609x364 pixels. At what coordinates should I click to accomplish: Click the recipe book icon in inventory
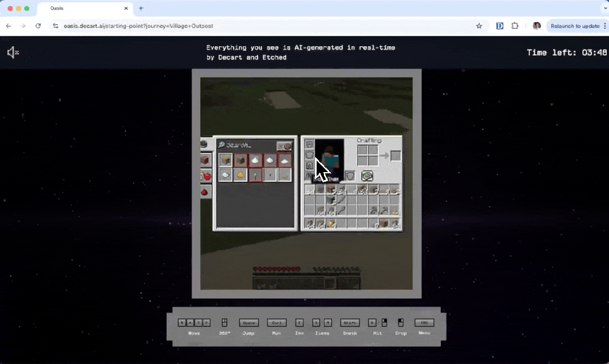pos(367,177)
